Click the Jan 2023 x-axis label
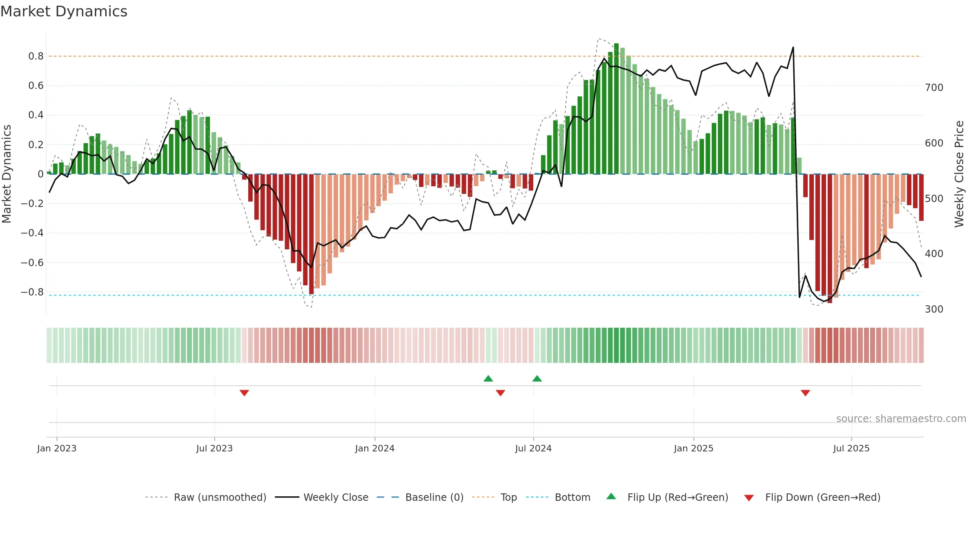This screenshot has width=980, height=551. 57,448
